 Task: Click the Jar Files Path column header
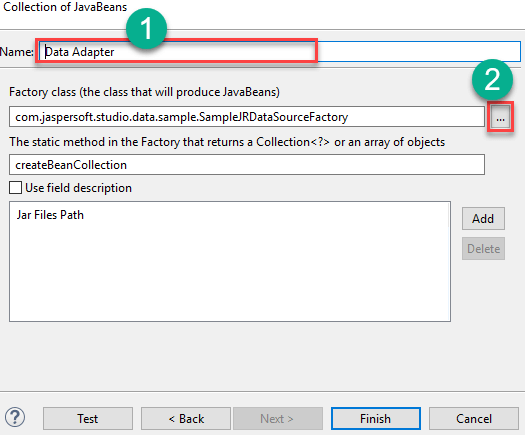tap(50, 215)
